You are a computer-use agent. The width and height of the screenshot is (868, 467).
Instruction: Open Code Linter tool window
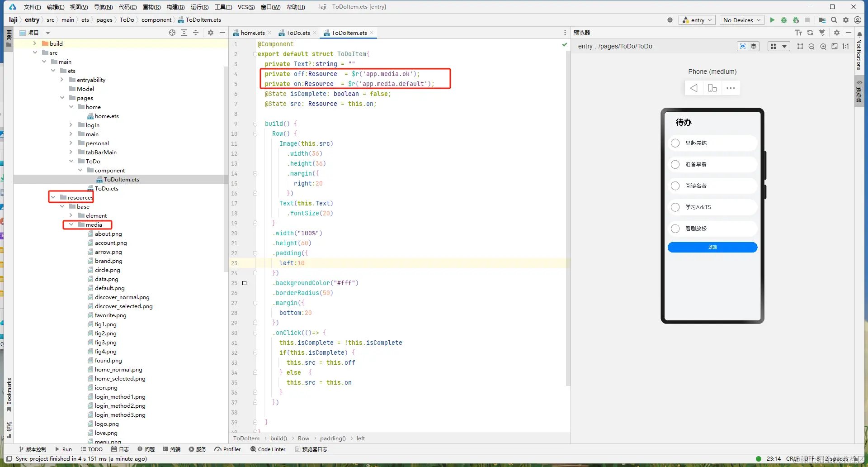[268, 449]
